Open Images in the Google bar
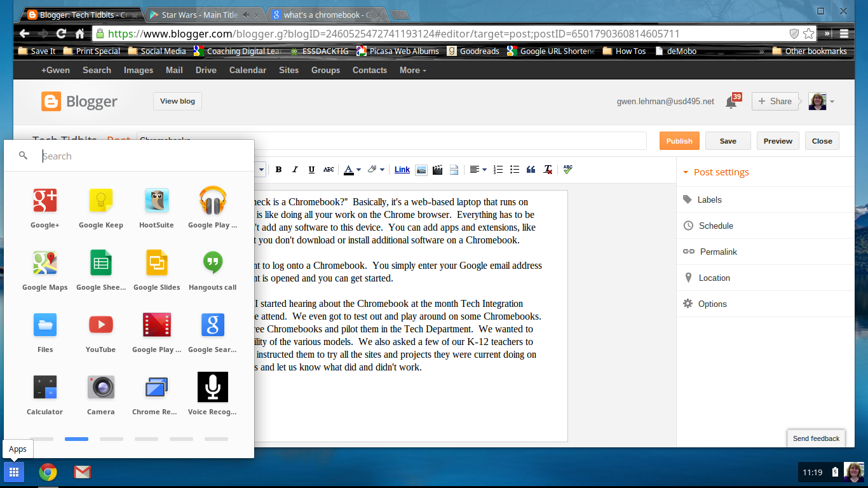868x488 pixels. click(x=139, y=70)
